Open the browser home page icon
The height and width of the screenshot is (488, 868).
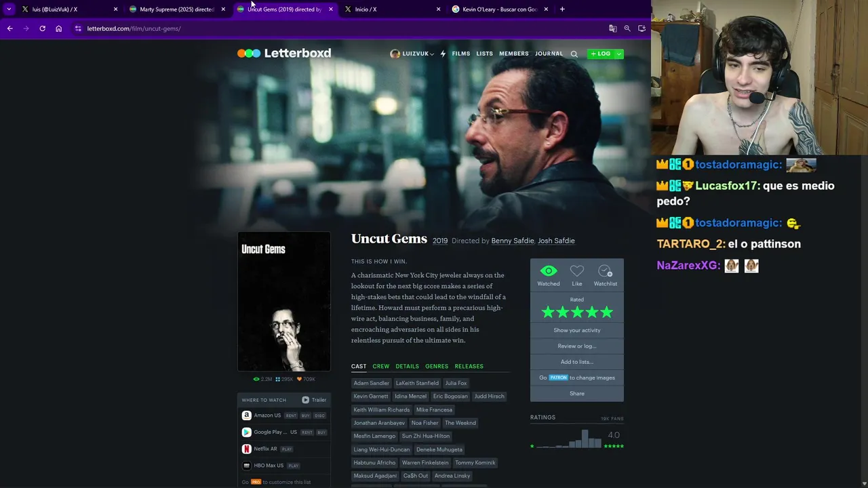(58, 28)
